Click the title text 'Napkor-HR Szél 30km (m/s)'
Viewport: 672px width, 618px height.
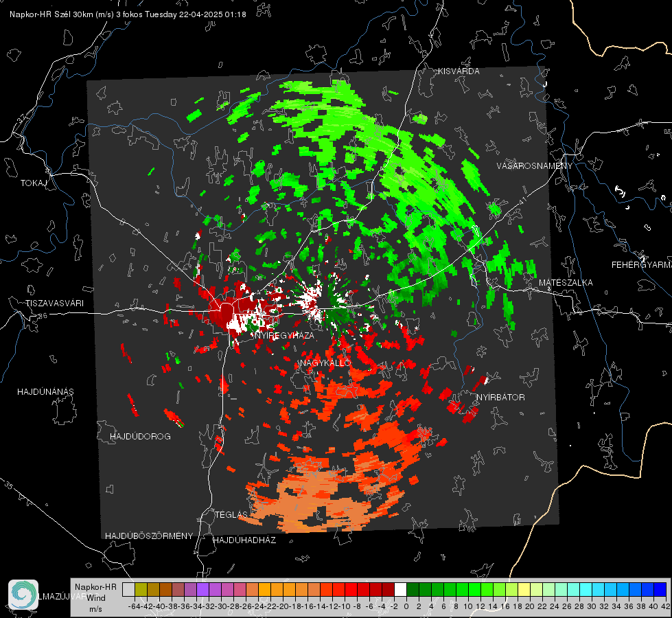tap(62, 14)
